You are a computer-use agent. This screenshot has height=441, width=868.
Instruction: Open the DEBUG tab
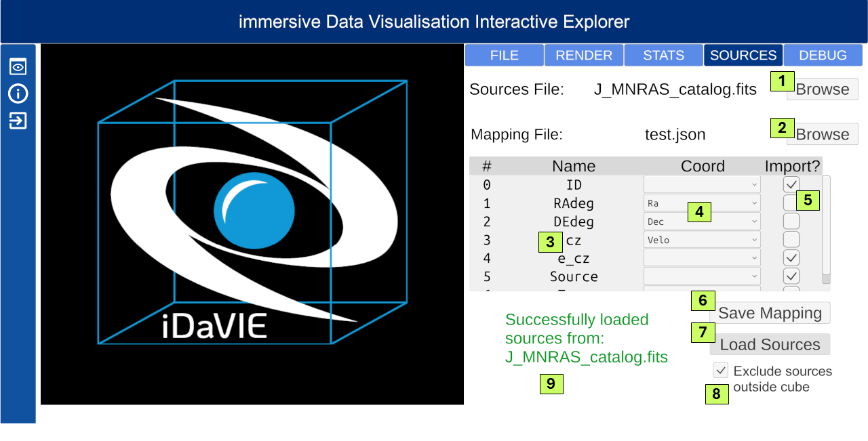pos(823,56)
